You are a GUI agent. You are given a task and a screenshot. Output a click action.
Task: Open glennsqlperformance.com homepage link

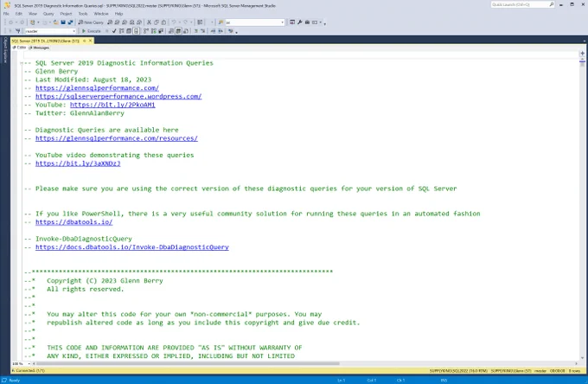coord(97,88)
